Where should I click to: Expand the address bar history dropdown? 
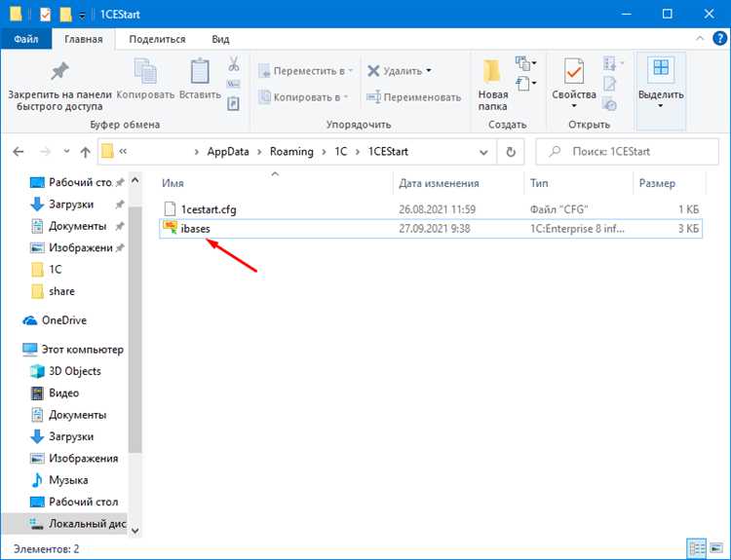pos(483,152)
